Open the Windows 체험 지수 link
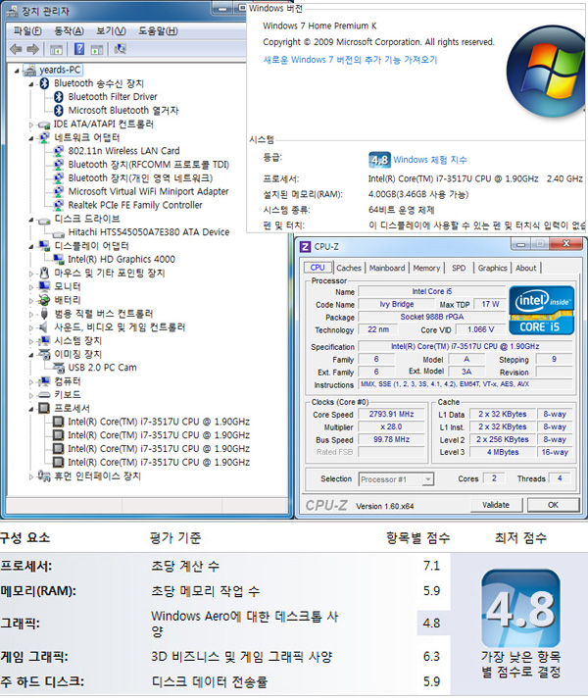 click(x=430, y=160)
